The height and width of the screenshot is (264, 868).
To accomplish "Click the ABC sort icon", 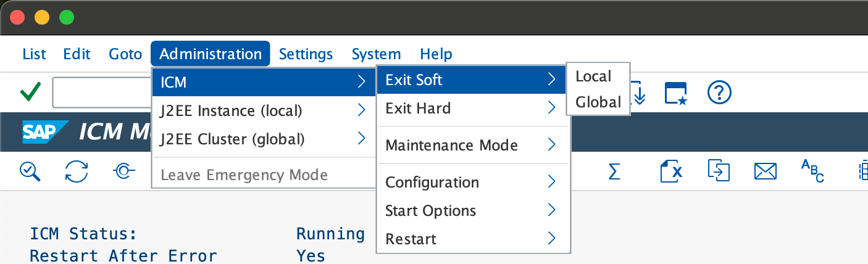I will (x=812, y=171).
